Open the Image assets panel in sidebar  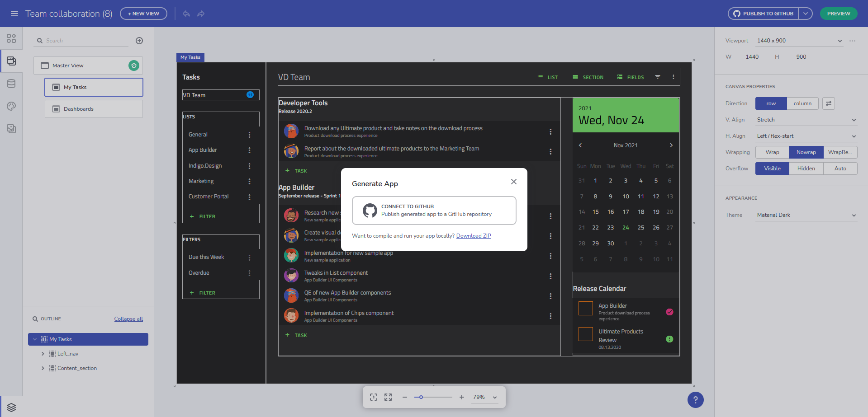11,129
